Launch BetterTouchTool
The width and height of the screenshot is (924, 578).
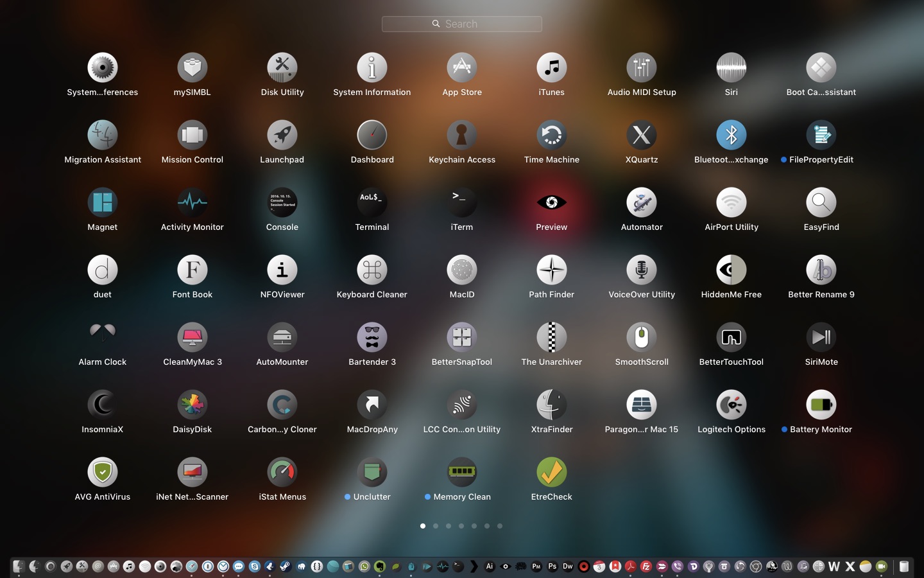(732, 337)
